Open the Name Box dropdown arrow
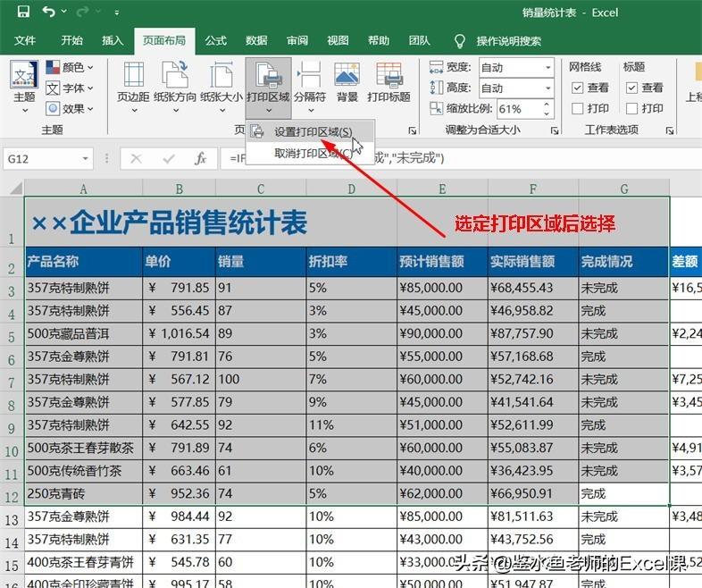This screenshot has width=702, height=588. tap(85, 159)
